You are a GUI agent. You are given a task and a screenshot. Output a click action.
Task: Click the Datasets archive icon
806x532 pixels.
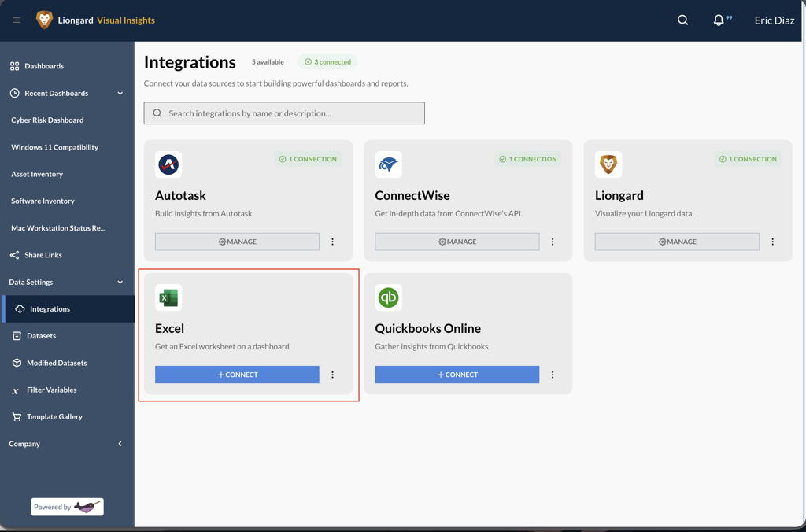point(17,336)
